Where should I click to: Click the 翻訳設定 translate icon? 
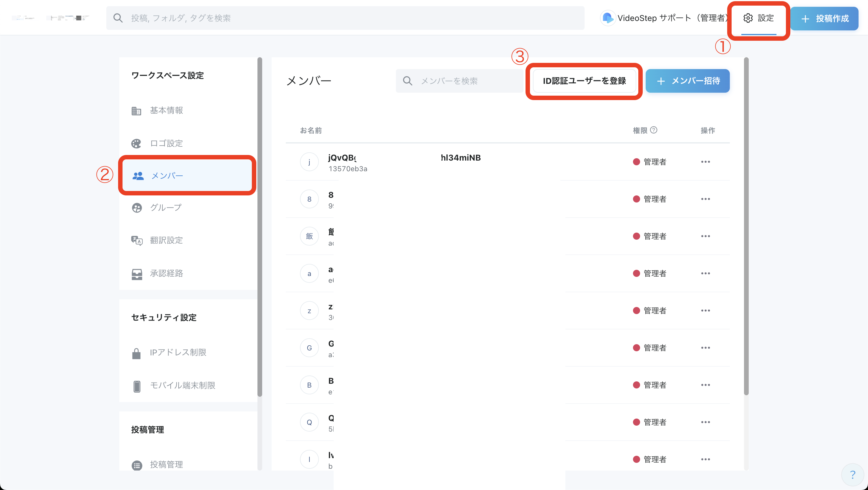(x=137, y=241)
